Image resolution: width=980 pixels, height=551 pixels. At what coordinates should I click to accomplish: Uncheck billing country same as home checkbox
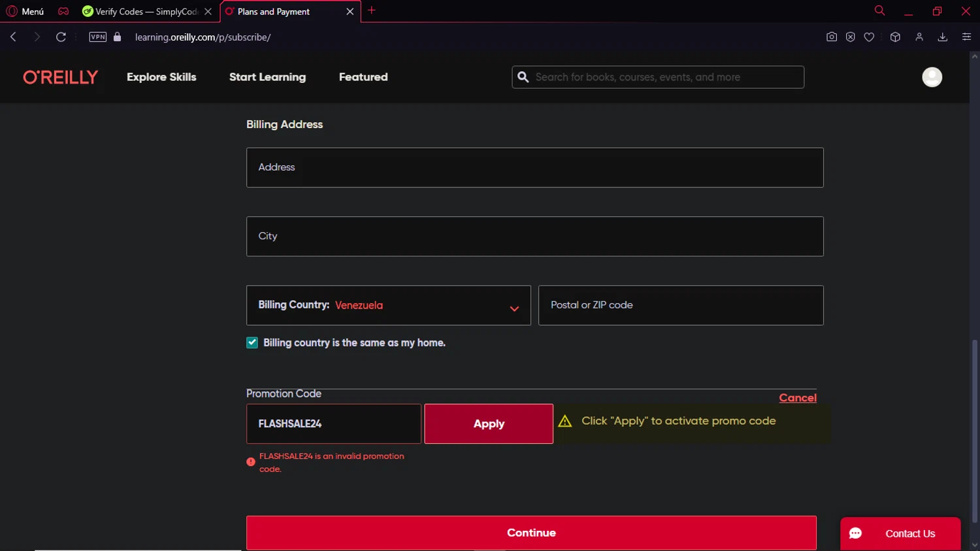252,342
